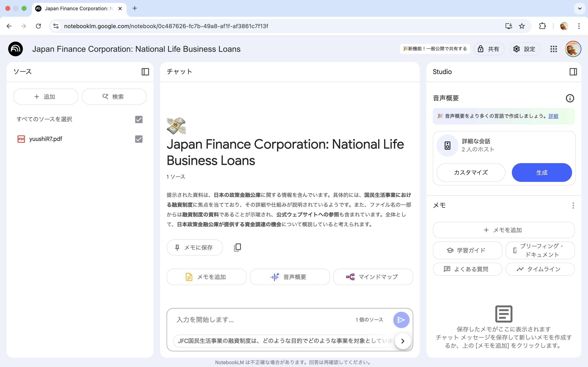The height and width of the screenshot is (367, 588).
Task: Collapse the Studio panel
Action: [x=573, y=72]
